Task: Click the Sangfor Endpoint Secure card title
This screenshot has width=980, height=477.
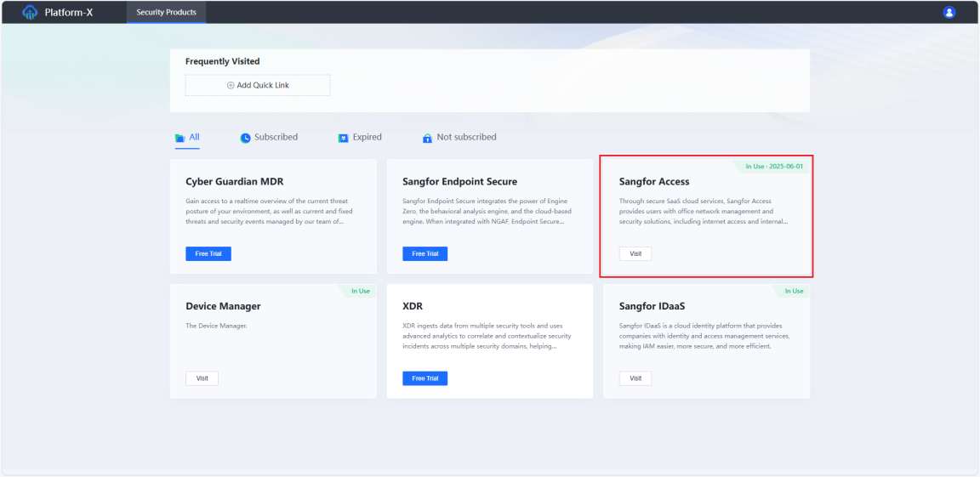Action: (460, 182)
